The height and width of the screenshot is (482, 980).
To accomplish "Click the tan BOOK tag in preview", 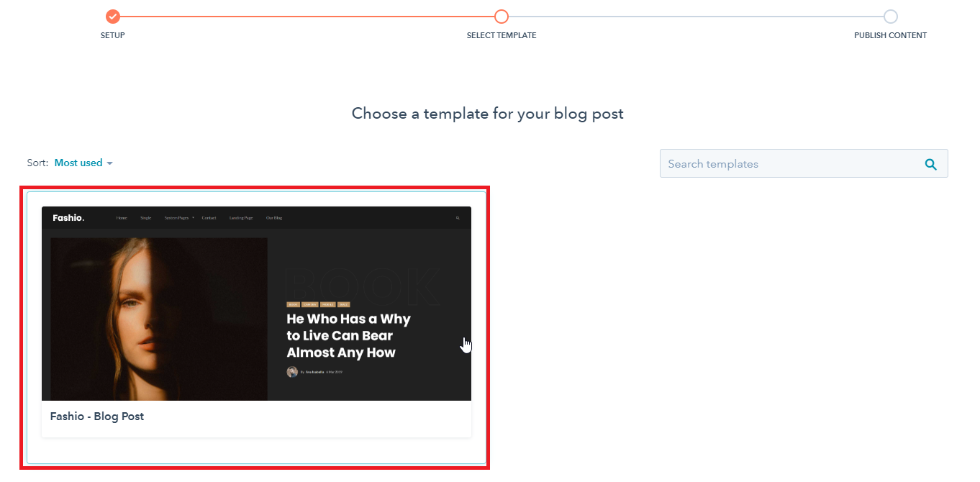I will pyautogui.click(x=293, y=304).
